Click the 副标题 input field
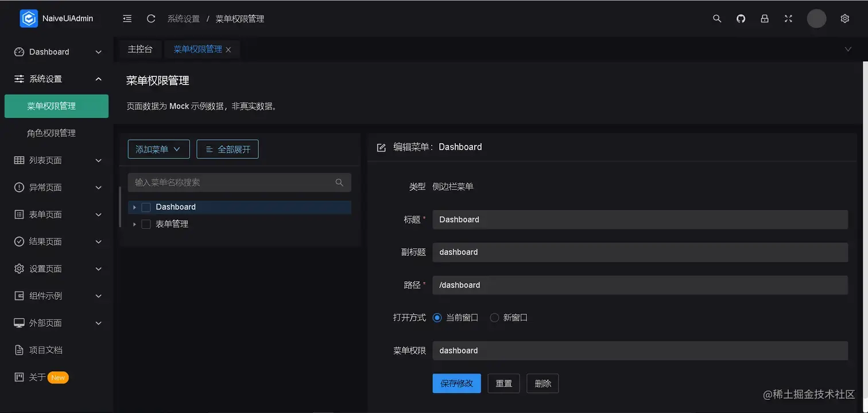This screenshot has width=868, height=413. pyautogui.click(x=640, y=252)
